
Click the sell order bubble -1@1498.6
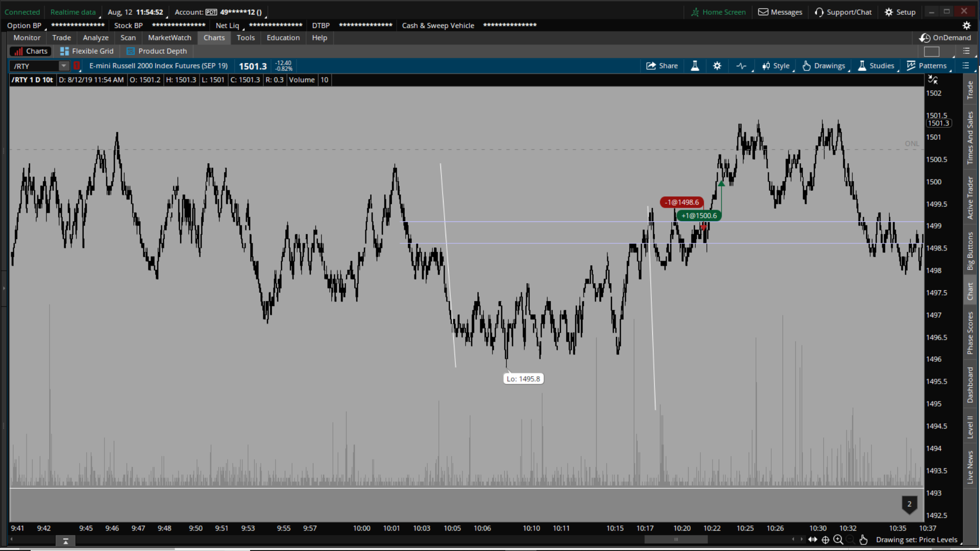point(681,203)
